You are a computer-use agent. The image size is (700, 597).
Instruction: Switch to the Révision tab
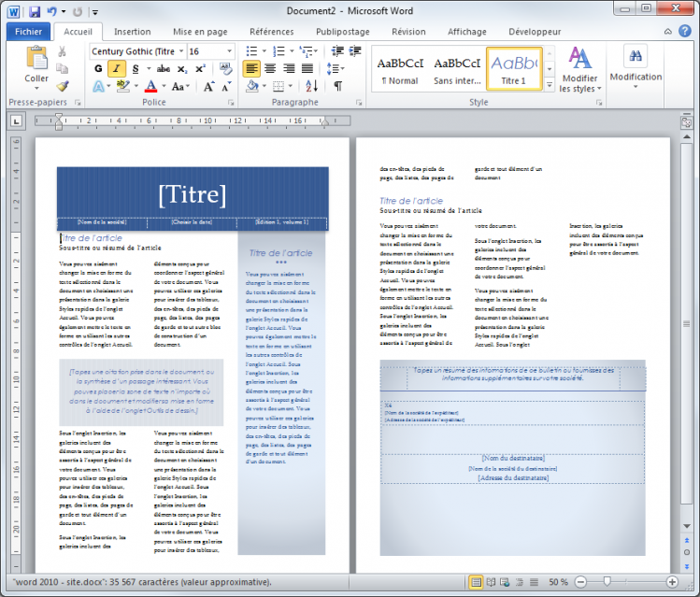click(408, 31)
